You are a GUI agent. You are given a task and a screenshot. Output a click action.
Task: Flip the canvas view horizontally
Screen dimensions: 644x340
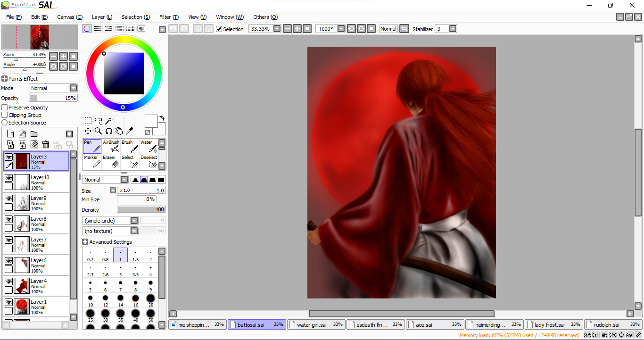coord(404,29)
